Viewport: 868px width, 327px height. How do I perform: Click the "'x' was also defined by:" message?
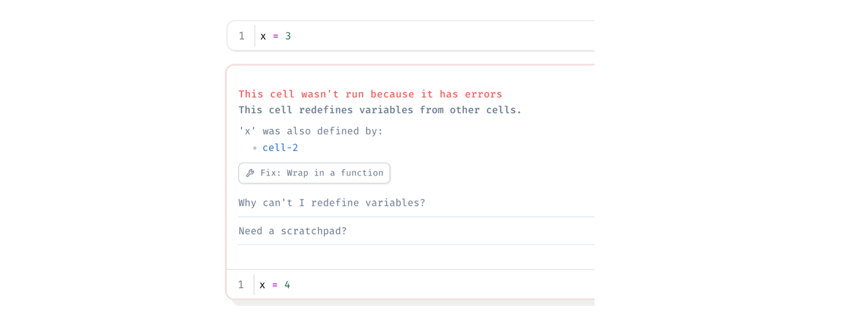pyautogui.click(x=310, y=131)
